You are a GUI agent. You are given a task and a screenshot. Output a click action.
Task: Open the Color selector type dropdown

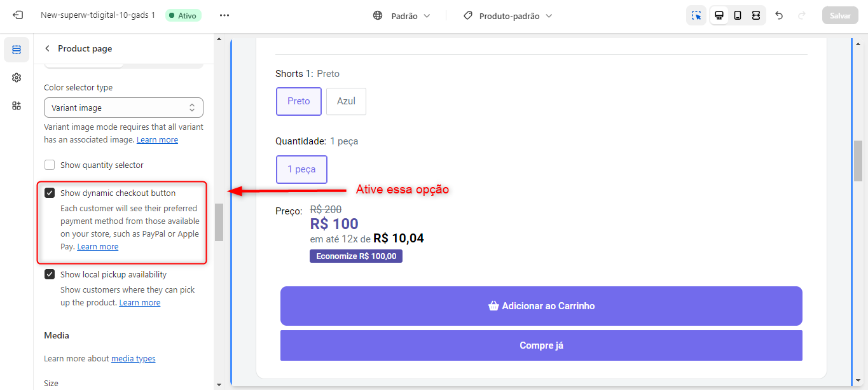pyautogui.click(x=123, y=108)
